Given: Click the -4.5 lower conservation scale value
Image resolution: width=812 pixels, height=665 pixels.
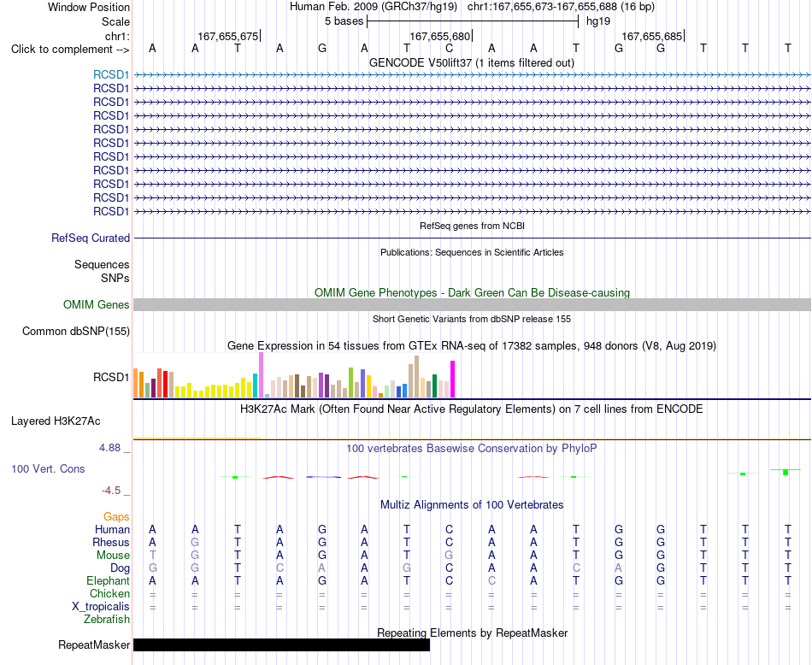Looking at the screenshot, I should [x=111, y=491].
